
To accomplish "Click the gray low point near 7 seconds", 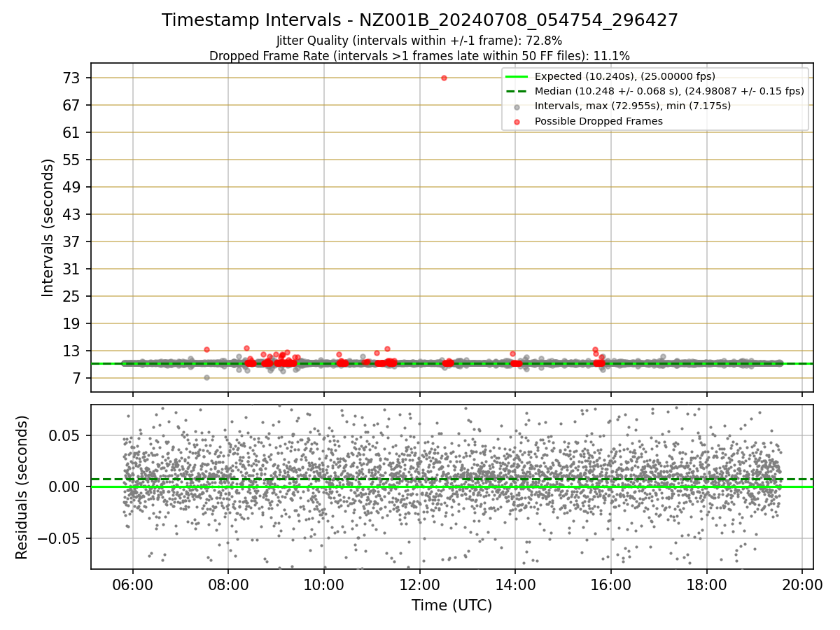I will [206, 377].
